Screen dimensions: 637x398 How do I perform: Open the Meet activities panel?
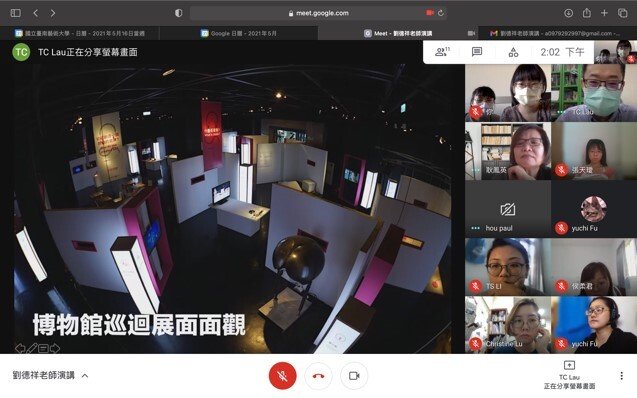(x=514, y=52)
